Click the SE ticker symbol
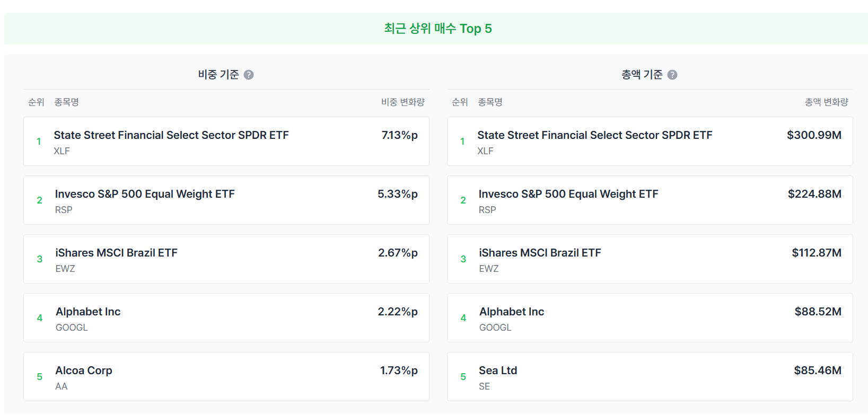 (x=484, y=386)
